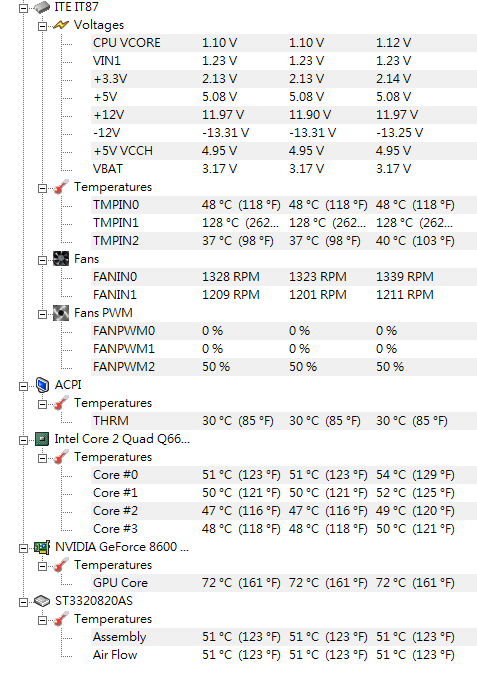Click the ACPI blue computer icon
This screenshot has height=675, width=477.
[42, 385]
